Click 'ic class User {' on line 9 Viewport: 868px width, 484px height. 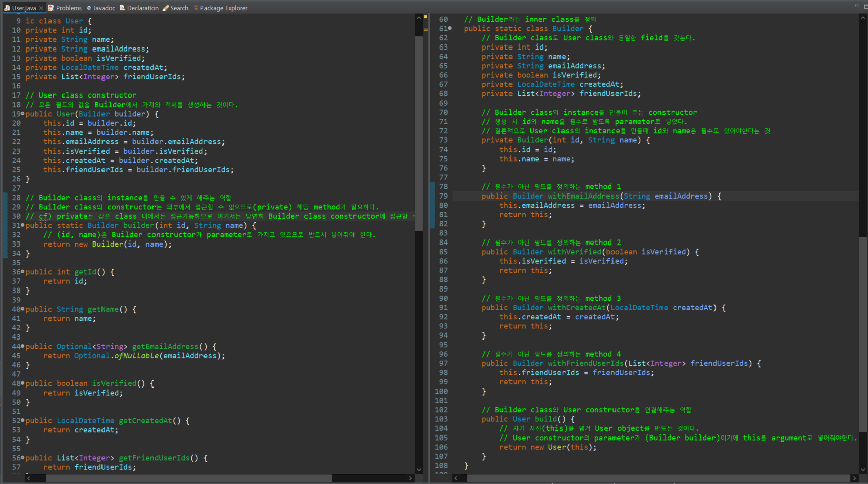tap(59, 21)
